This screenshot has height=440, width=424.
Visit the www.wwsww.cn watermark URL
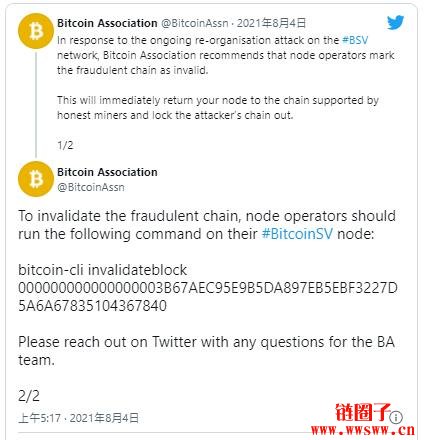tap(363, 430)
